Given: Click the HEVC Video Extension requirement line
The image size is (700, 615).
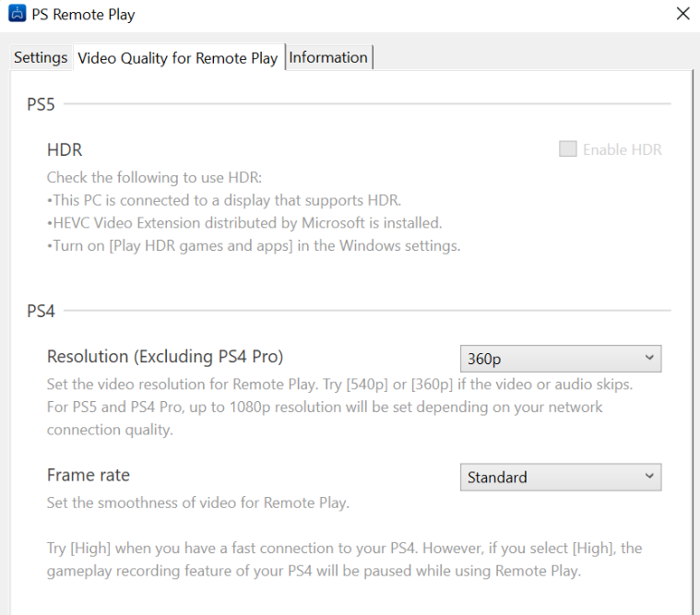Looking at the screenshot, I should 244,223.
